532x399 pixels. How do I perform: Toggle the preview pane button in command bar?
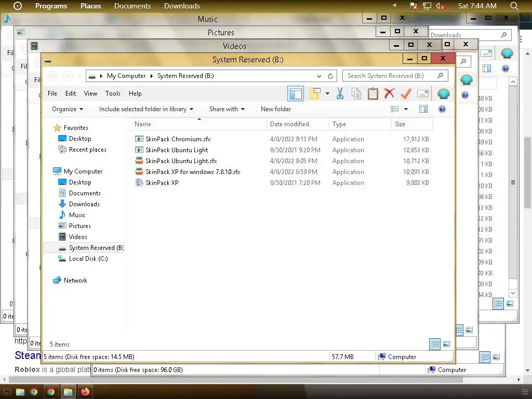point(423,109)
